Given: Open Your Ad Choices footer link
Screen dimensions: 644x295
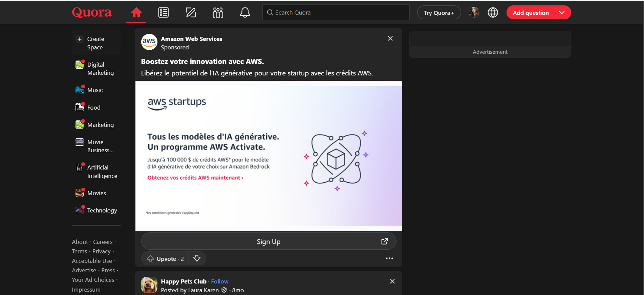Looking at the screenshot, I should tap(93, 280).
